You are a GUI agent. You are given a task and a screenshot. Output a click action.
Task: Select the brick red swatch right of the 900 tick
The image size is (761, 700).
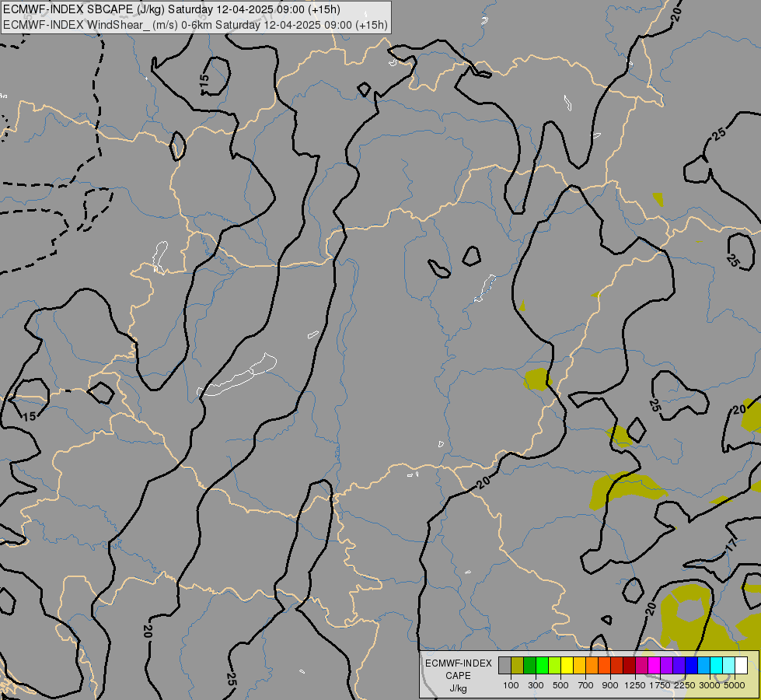617,666
